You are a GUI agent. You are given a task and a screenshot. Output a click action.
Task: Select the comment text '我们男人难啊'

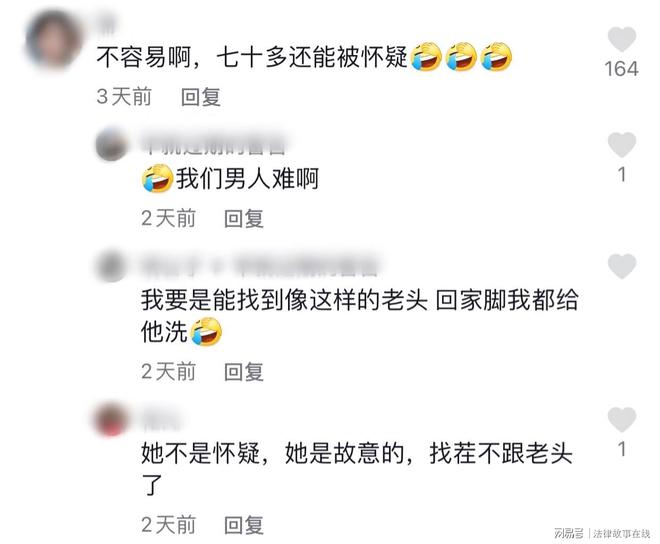point(248,179)
